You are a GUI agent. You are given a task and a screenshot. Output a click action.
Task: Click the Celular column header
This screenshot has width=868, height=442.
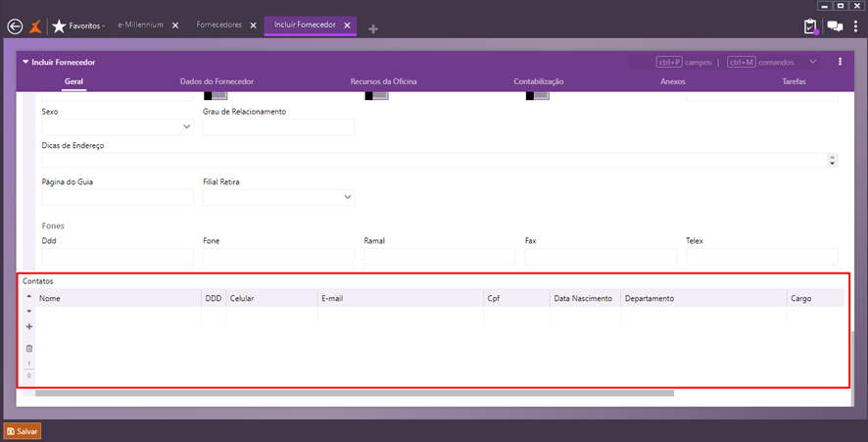[271, 298]
